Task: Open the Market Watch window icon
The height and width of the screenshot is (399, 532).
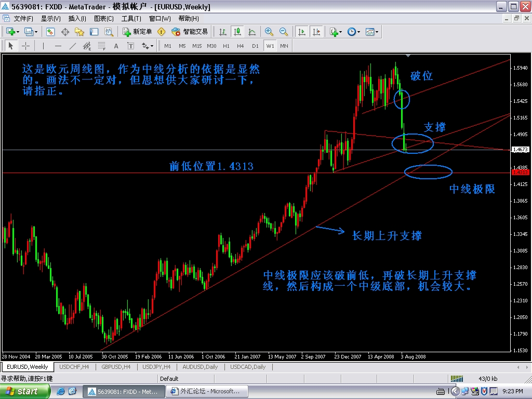Action: (x=50, y=32)
